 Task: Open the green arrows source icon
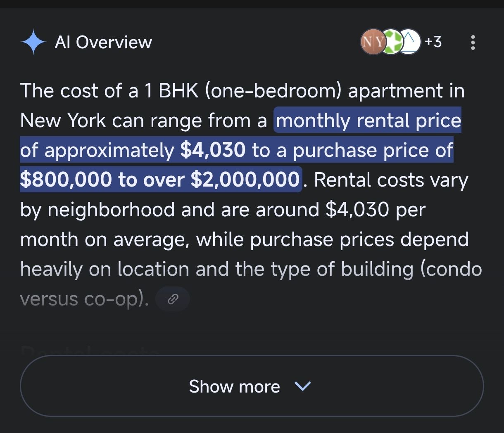pos(390,42)
